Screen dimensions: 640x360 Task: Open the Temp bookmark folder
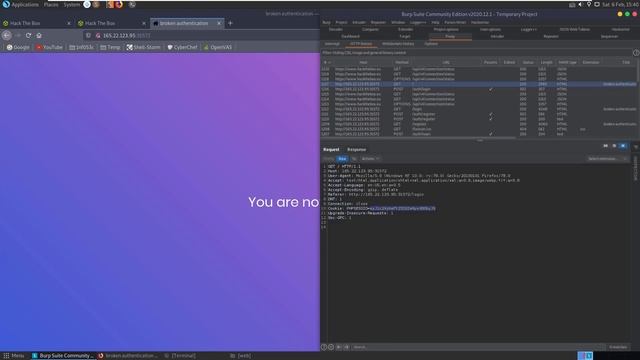pos(110,47)
